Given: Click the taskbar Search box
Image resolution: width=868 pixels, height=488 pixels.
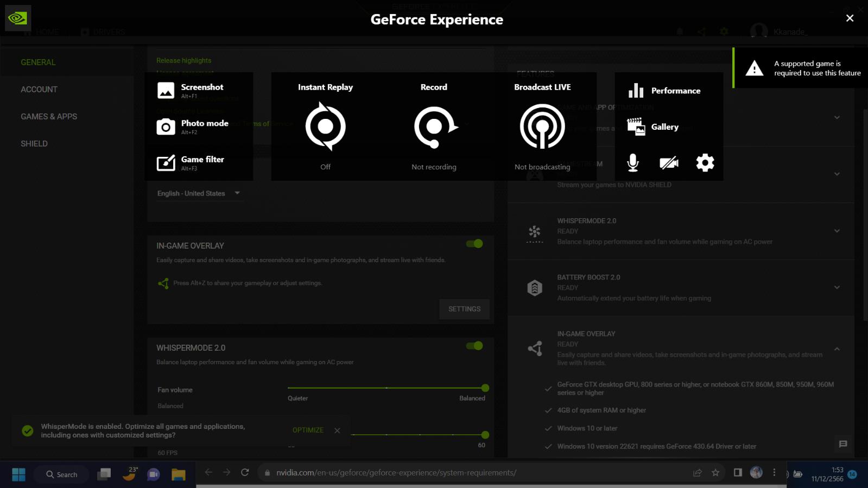Looking at the screenshot, I should pos(61,474).
